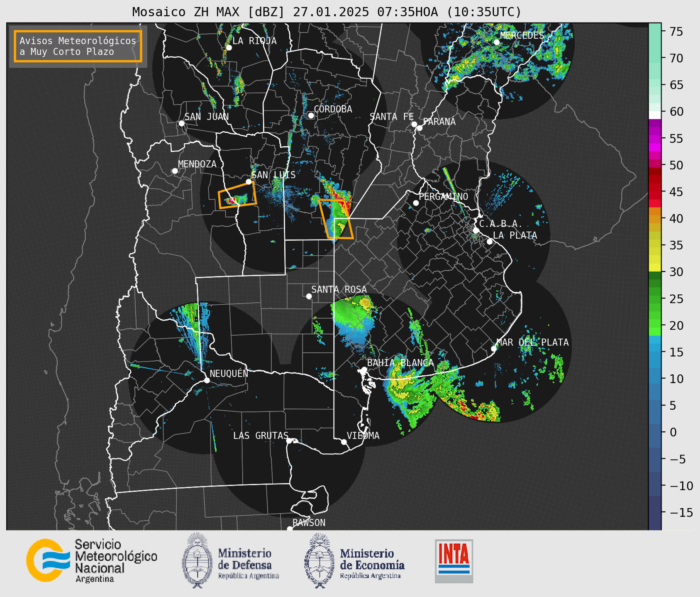The image size is (700, 597).
Task: Click the LA PLATA city marker dot
Action: (x=490, y=242)
